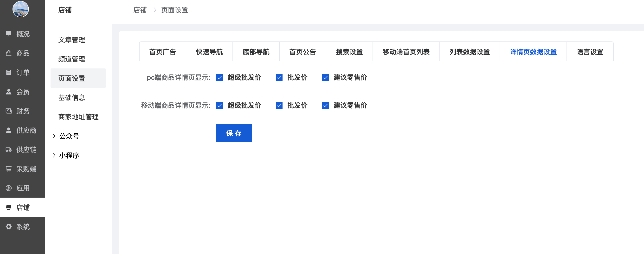Image resolution: width=644 pixels, height=254 pixels.
Task: Select the 搜索设置 tab
Action: coord(349,52)
